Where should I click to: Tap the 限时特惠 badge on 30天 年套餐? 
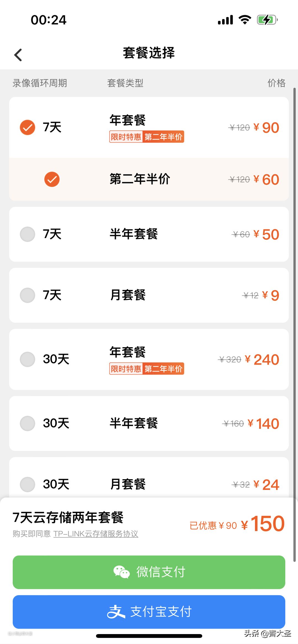click(126, 369)
